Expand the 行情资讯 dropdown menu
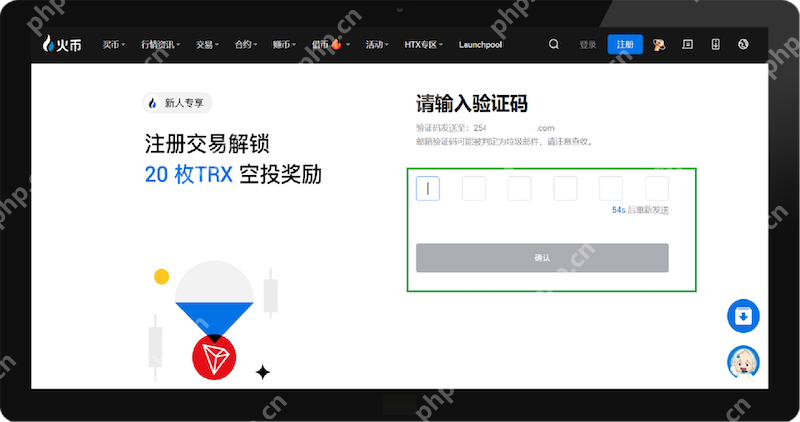Viewport: 800px width, 422px height. 160,45
